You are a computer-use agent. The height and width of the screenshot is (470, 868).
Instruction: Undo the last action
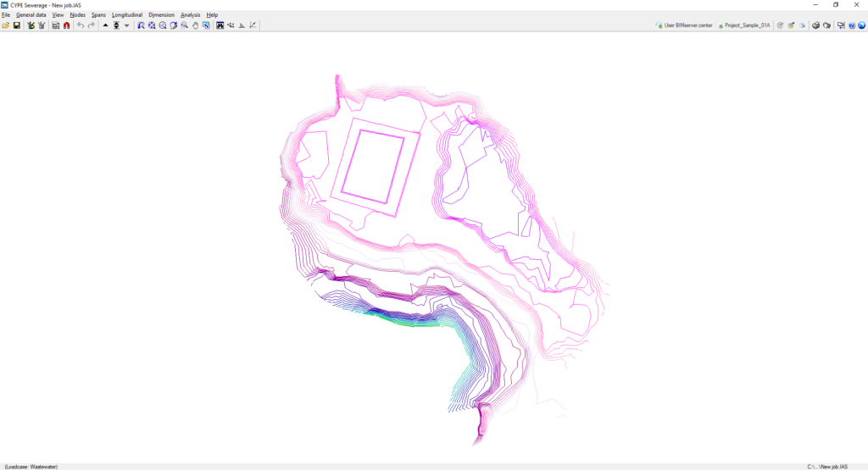click(81, 25)
